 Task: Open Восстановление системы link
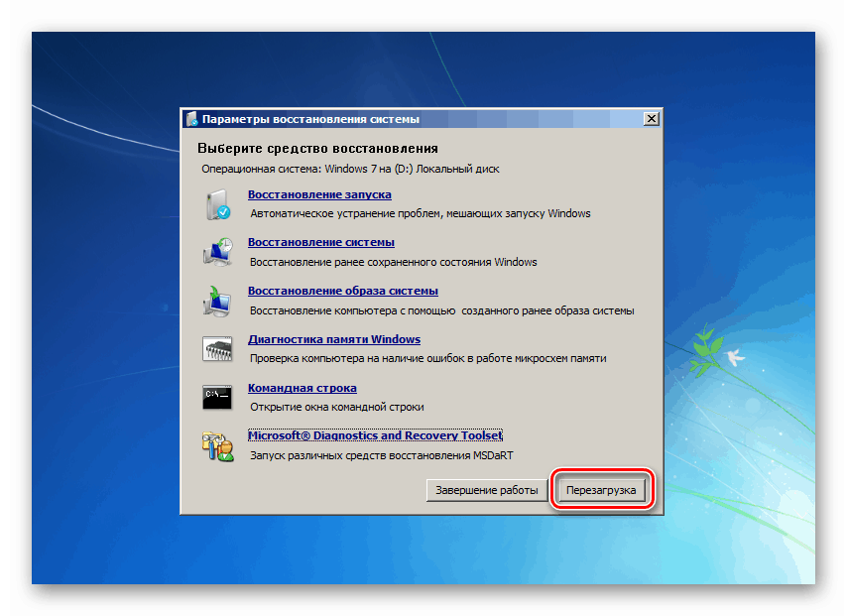(321, 242)
